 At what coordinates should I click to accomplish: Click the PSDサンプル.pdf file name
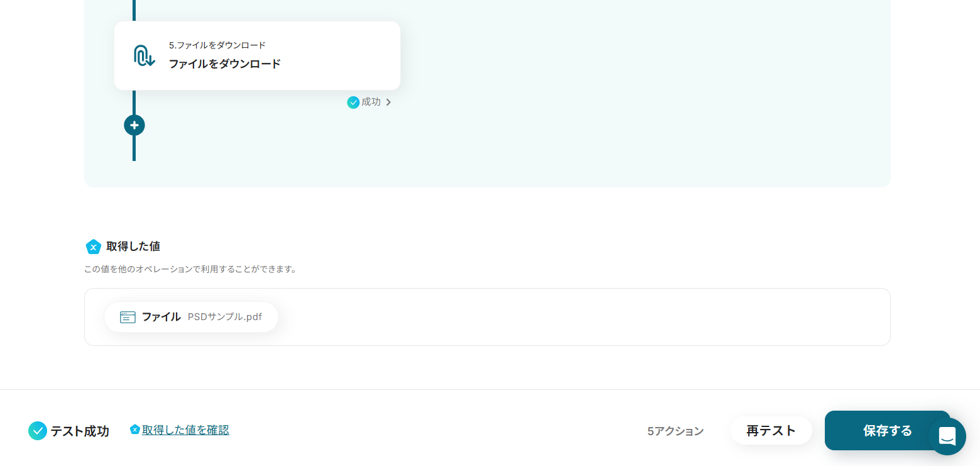[x=225, y=317]
